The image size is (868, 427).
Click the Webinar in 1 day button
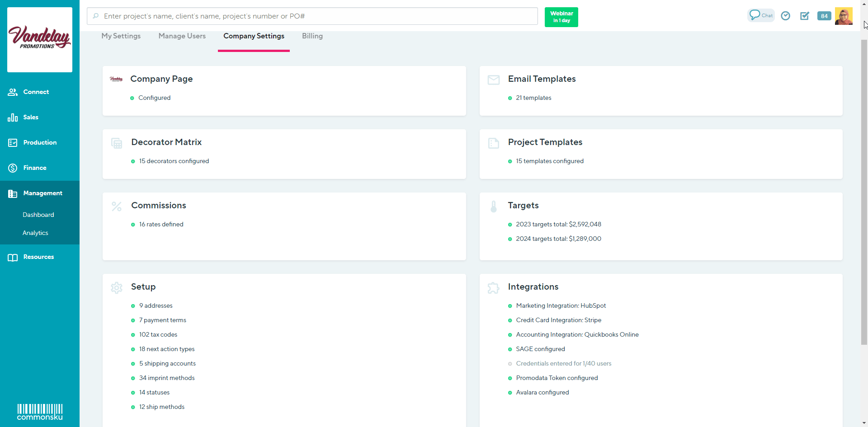click(561, 17)
